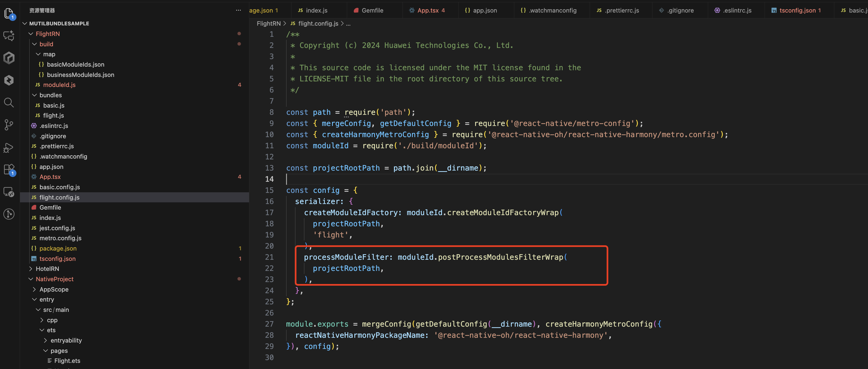The width and height of the screenshot is (868, 369).
Task: Open the Run and Debug icon
Action: coord(9,147)
